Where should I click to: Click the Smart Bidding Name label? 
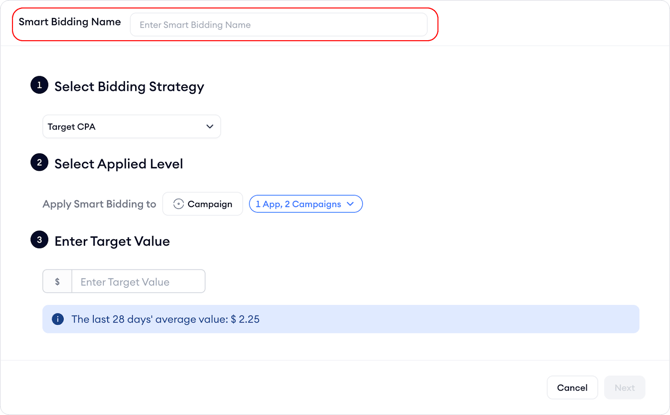coord(70,22)
